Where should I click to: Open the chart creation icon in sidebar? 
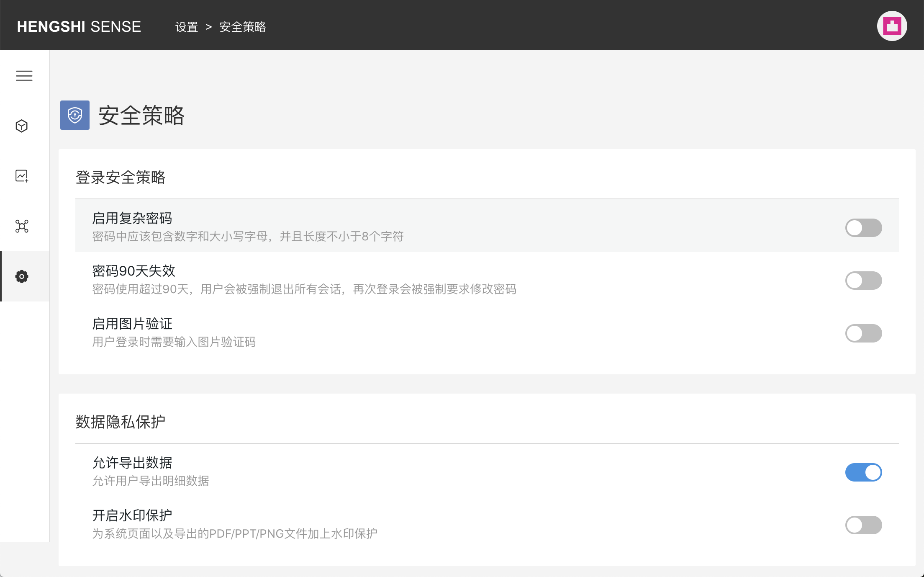[22, 176]
